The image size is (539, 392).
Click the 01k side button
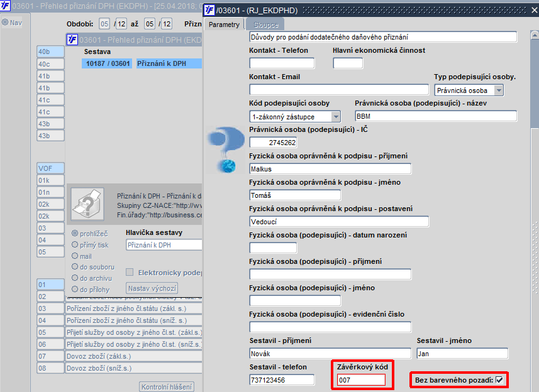tap(50, 180)
